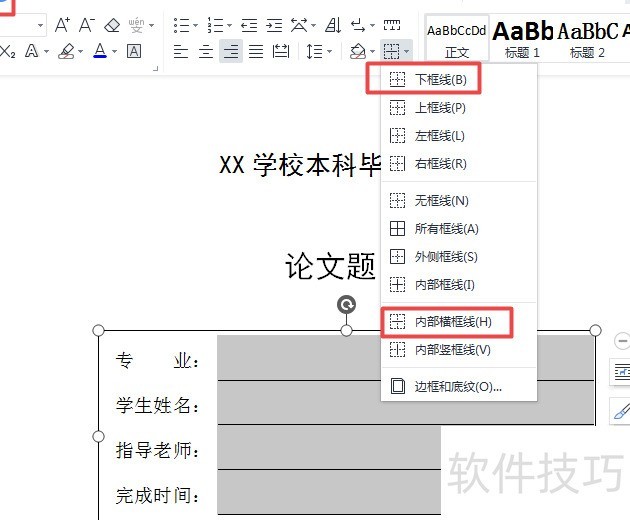Click the show paragraph marks icon
This screenshot has width=630, height=520.
coord(358,25)
